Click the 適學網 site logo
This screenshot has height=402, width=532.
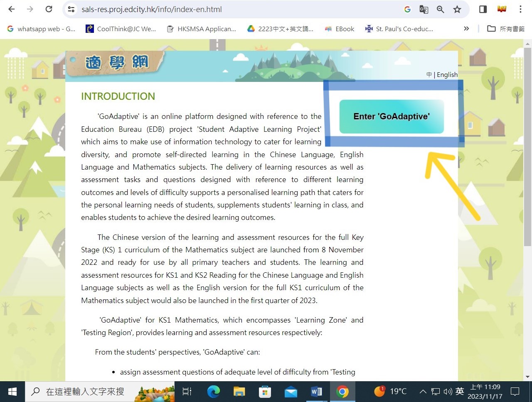(x=117, y=63)
